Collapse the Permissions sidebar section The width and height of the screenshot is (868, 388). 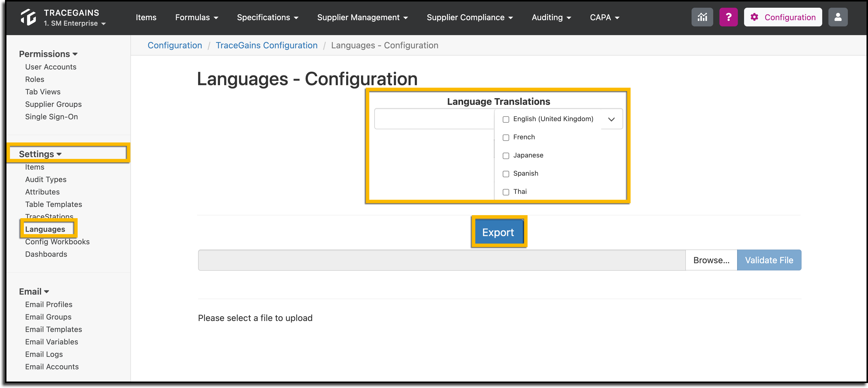pos(48,54)
